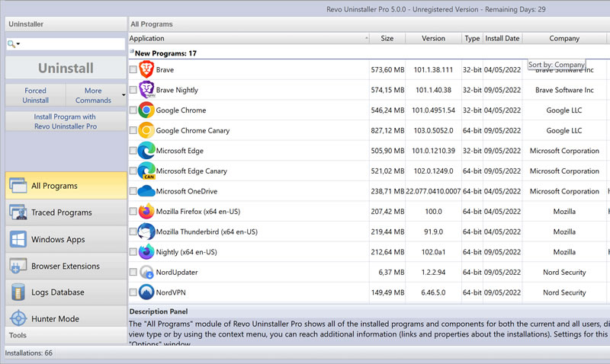Click version 22.077.0410.0007 cell
The width and height of the screenshot is (610, 364).
[433, 191]
